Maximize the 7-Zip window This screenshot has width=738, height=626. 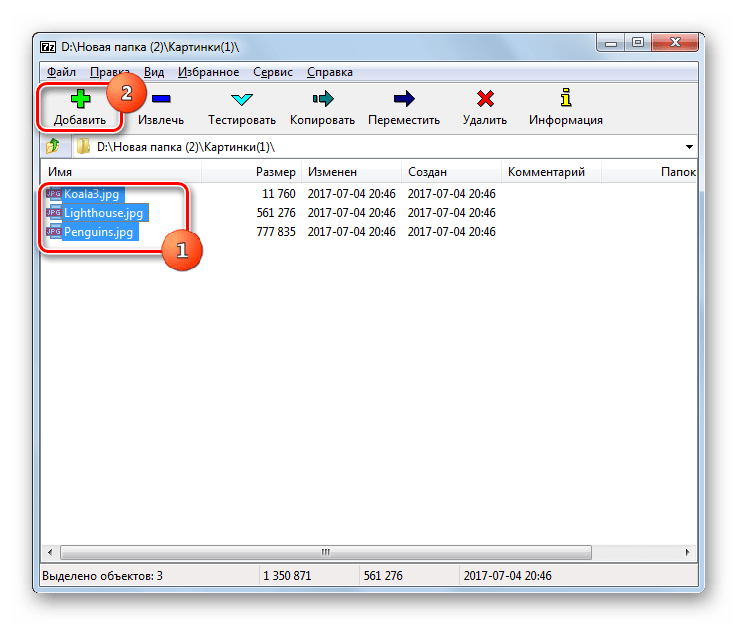(638, 43)
